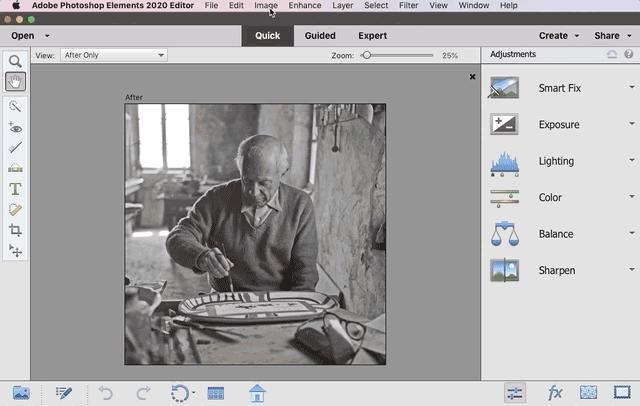Open the Edit menu

coord(236,5)
